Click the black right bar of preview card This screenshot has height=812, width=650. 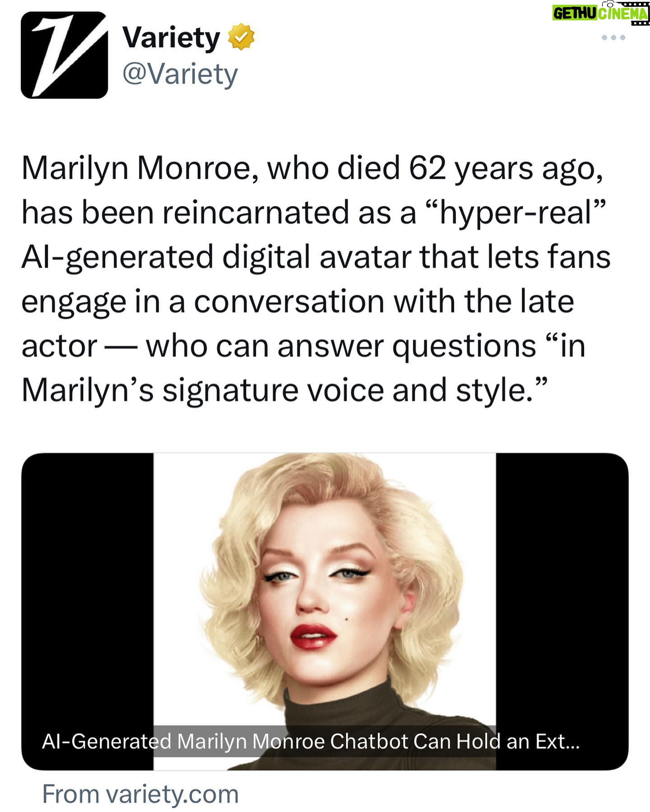tap(562, 586)
